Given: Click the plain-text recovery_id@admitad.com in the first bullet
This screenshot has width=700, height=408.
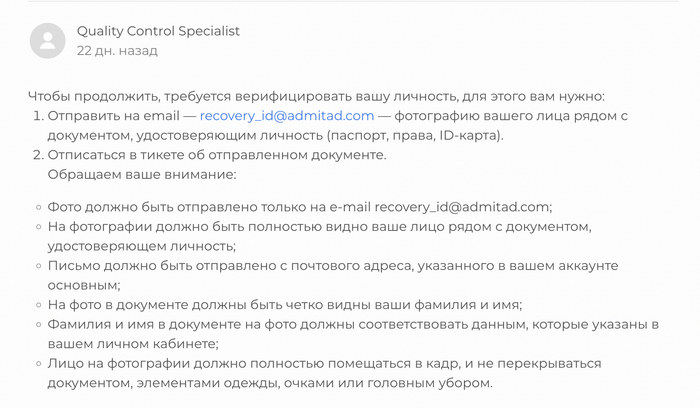Looking at the screenshot, I should pyautogui.click(x=462, y=207).
